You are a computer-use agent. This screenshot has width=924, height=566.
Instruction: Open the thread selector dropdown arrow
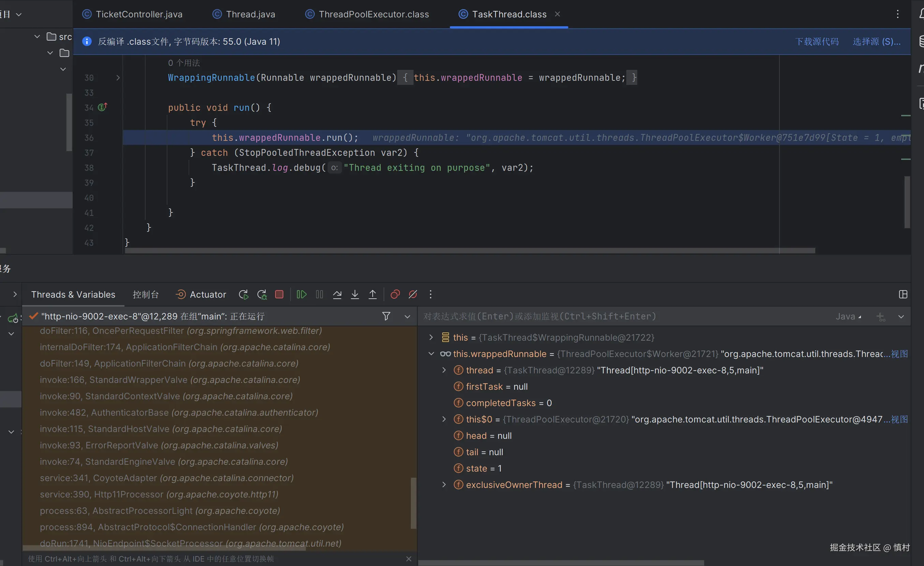coord(407,316)
